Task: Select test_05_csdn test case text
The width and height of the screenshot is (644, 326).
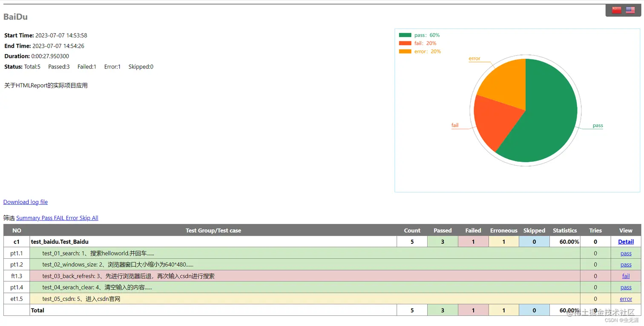Action: coord(81,299)
